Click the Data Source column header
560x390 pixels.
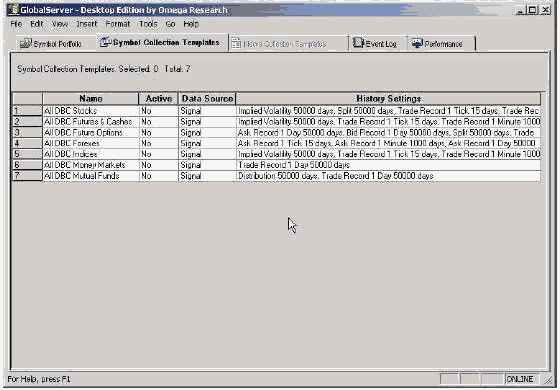coord(207,98)
